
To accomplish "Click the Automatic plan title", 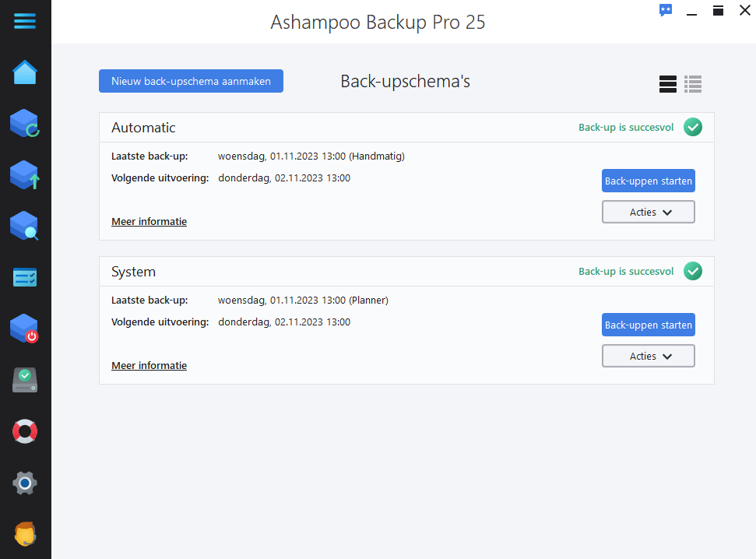I will 143,128.
